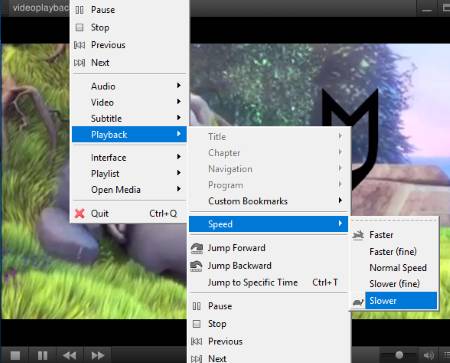Viewport: 450px width, 363px height.
Task: Click previous icon in Playback submenu
Action: point(197,341)
